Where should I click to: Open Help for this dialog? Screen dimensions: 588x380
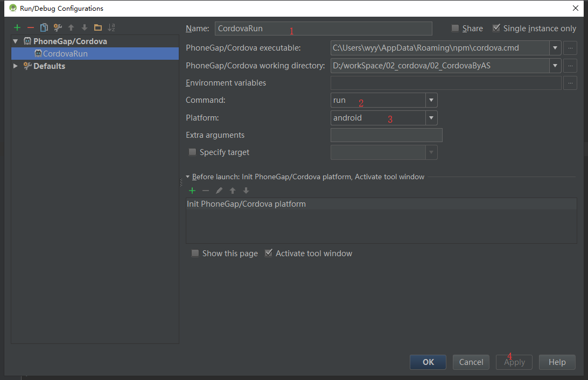point(557,362)
